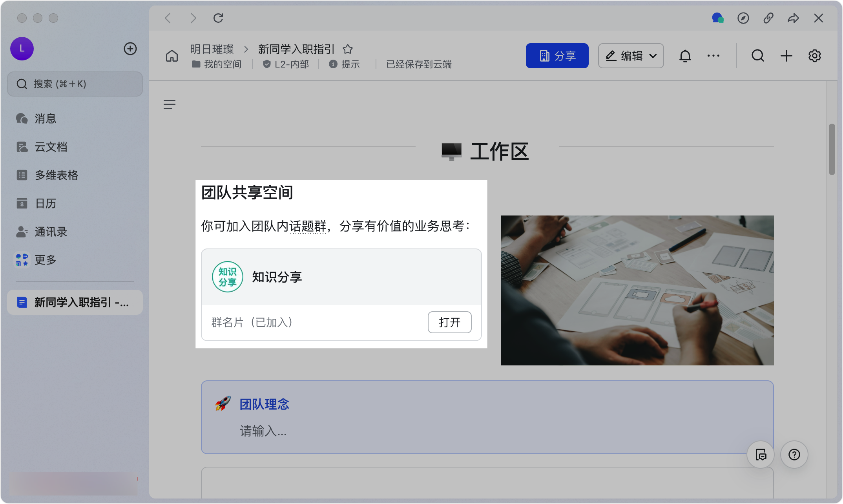Star the 新同学入职指引 document
This screenshot has width=843, height=504.
coord(348,49)
